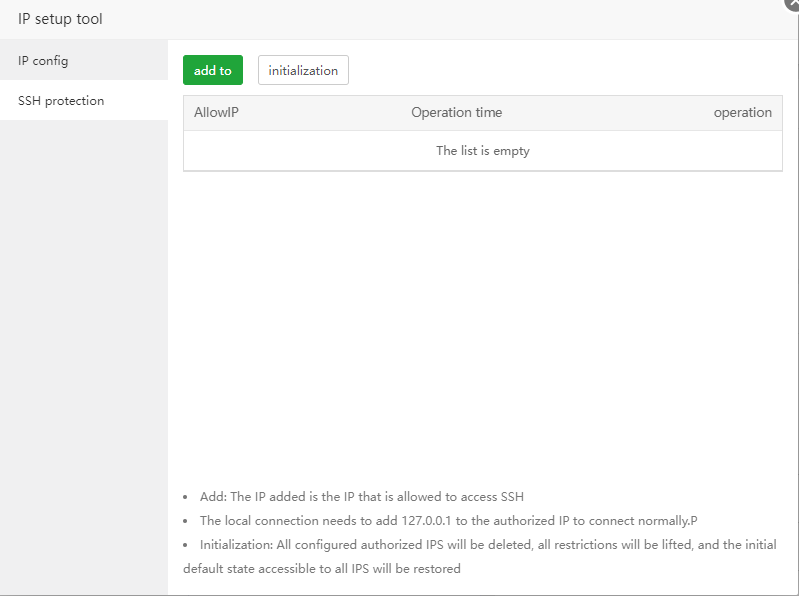The image size is (799, 596).
Task: Click the green "add to" button
Action: 212,71
